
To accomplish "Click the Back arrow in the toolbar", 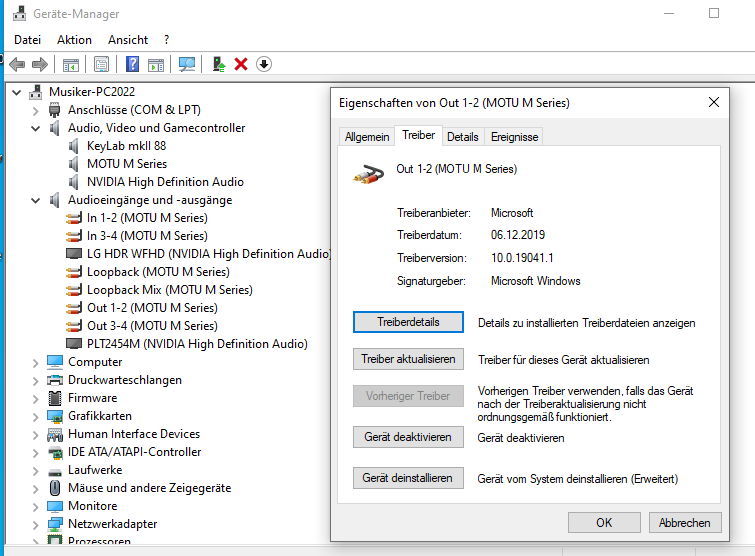I will [x=17, y=64].
